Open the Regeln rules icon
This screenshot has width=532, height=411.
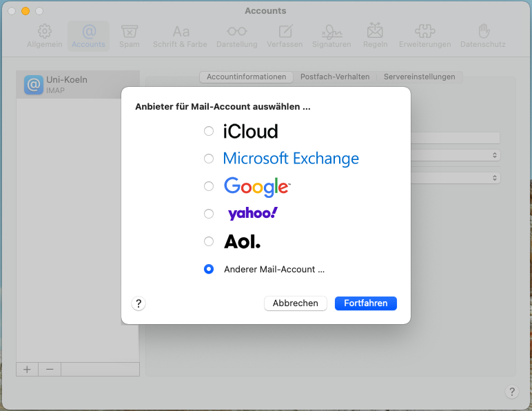[375, 31]
